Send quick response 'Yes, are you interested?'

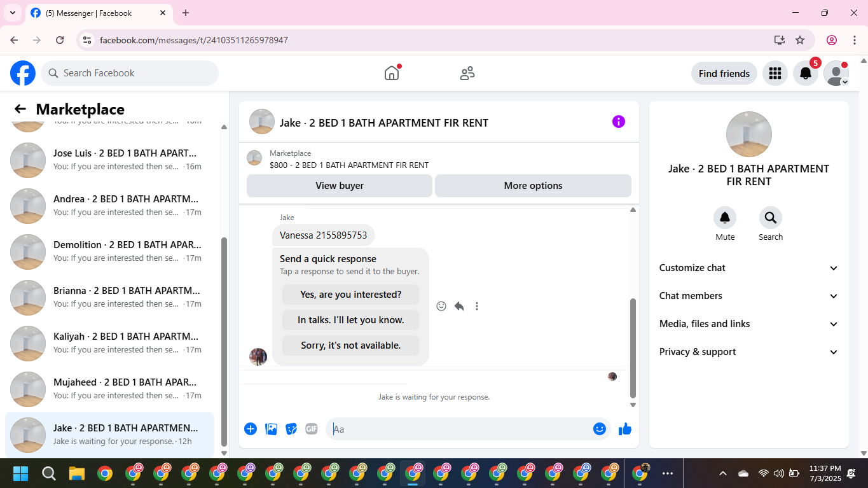(x=351, y=295)
